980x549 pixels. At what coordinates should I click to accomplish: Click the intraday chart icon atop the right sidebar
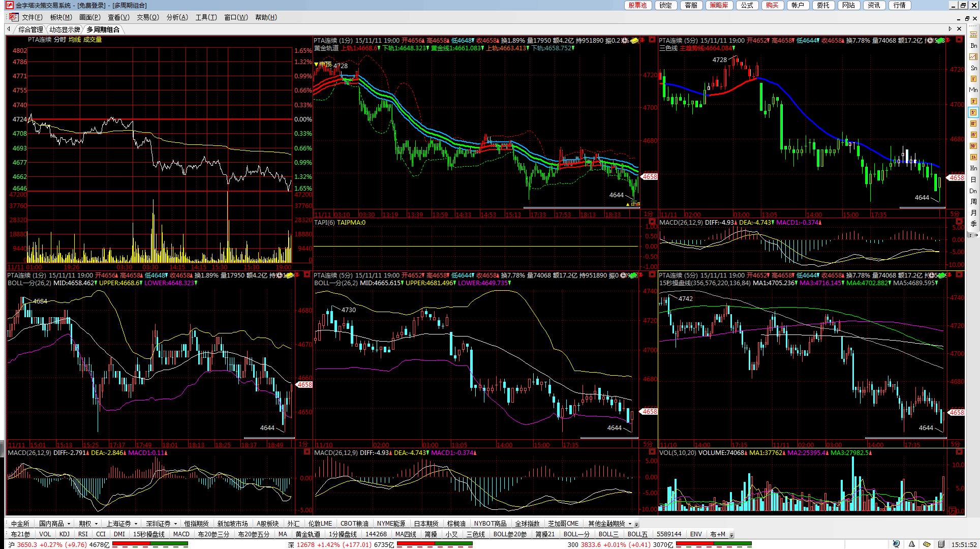pos(973,35)
